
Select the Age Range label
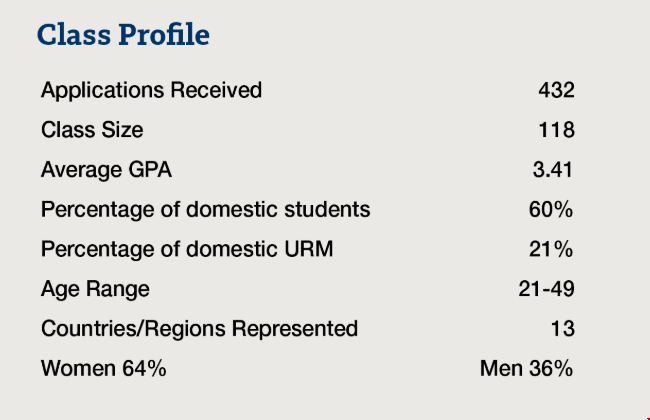[x=95, y=289]
